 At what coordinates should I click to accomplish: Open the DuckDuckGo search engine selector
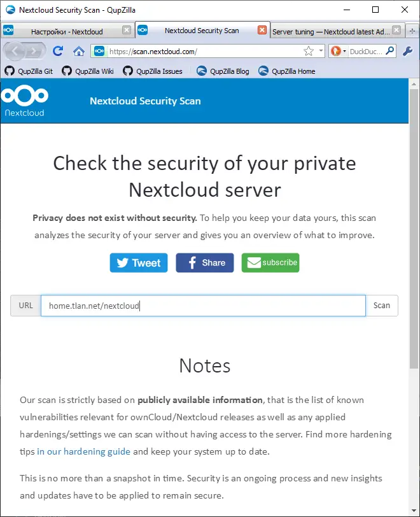point(339,51)
